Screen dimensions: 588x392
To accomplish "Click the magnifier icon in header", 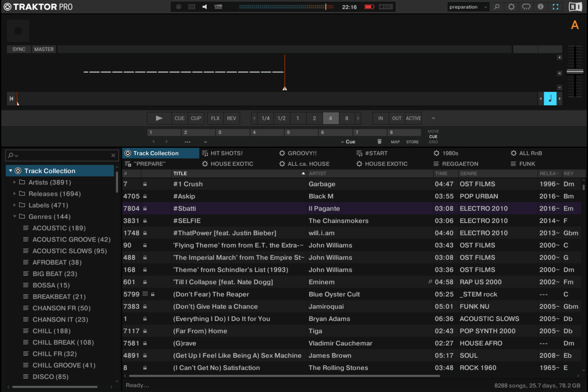I will 497,7.
